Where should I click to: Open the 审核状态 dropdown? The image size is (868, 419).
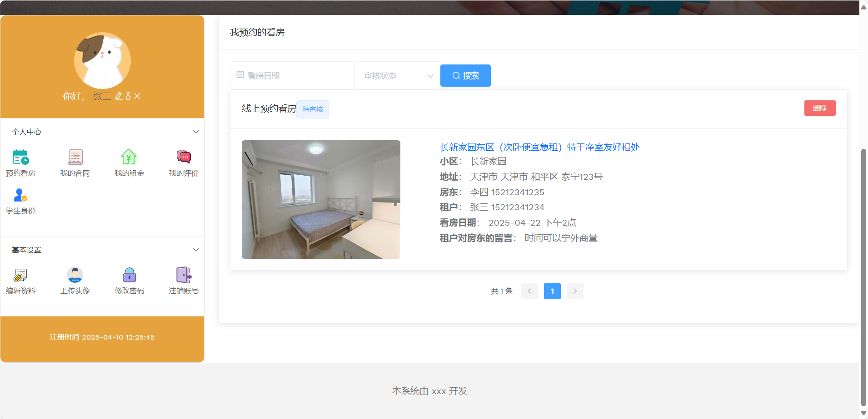coord(398,75)
